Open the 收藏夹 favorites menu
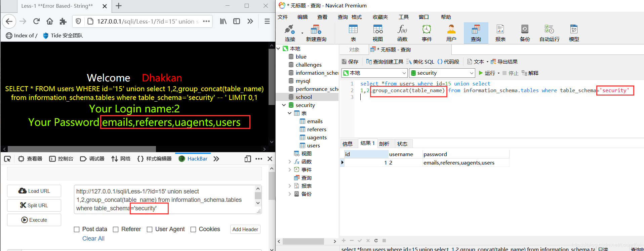 tap(380, 17)
